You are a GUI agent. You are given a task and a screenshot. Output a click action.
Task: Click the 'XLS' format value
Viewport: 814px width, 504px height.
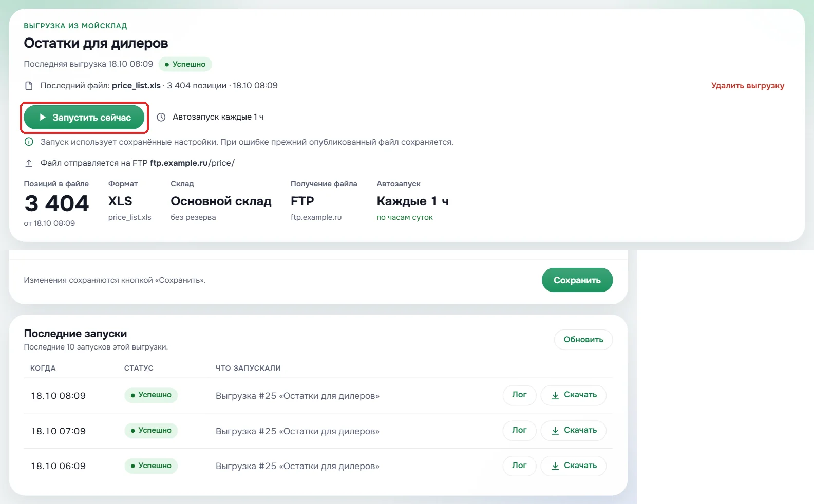[120, 201]
